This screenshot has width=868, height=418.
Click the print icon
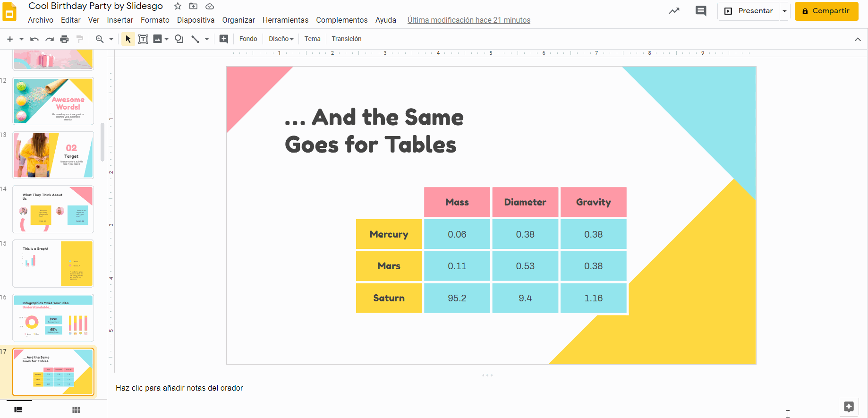pyautogui.click(x=65, y=39)
